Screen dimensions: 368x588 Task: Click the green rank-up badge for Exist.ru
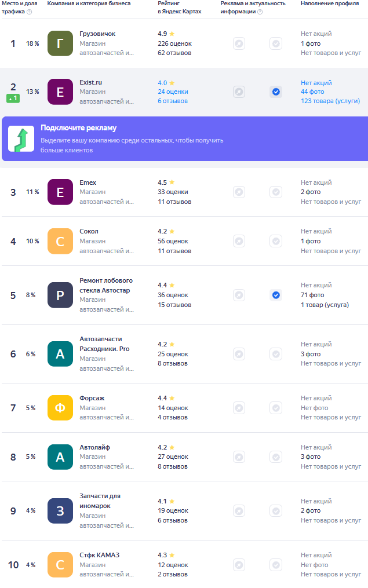[13, 98]
